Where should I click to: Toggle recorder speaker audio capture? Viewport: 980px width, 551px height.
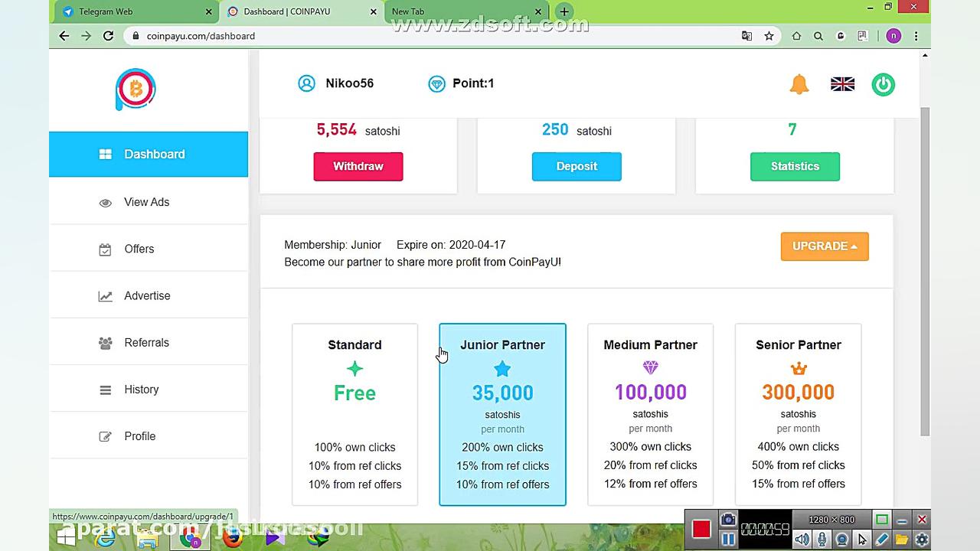[x=802, y=540]
